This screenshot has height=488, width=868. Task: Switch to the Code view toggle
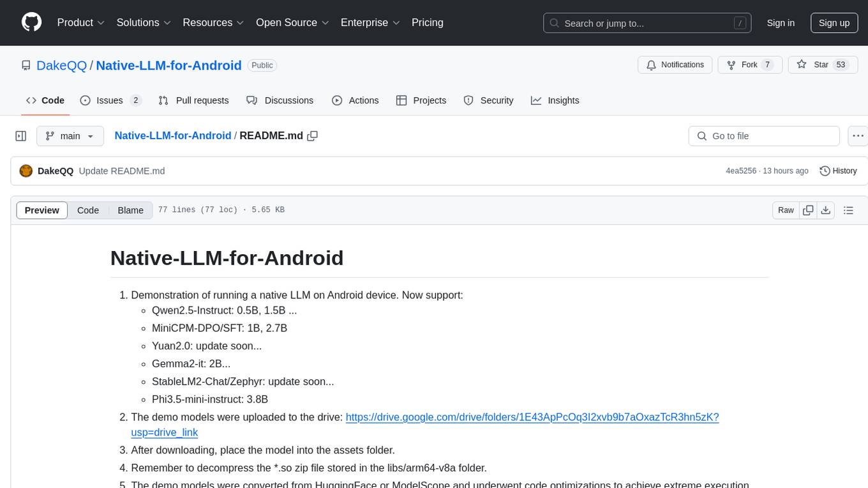(88, 210)
